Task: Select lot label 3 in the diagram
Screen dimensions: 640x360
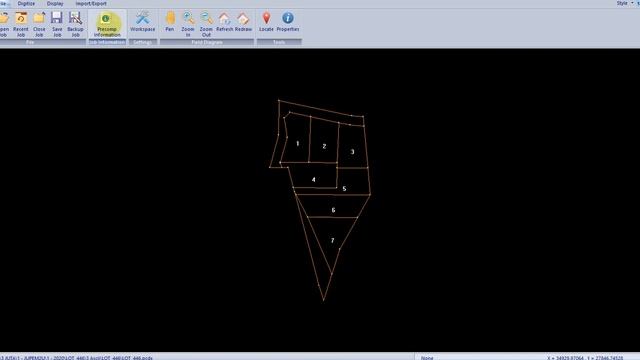Action: (352, 152)
